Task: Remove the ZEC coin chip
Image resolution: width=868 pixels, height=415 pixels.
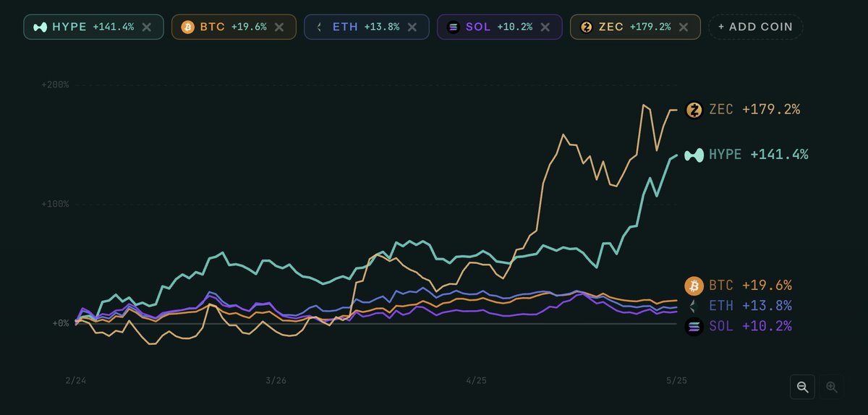Action: 683,27
